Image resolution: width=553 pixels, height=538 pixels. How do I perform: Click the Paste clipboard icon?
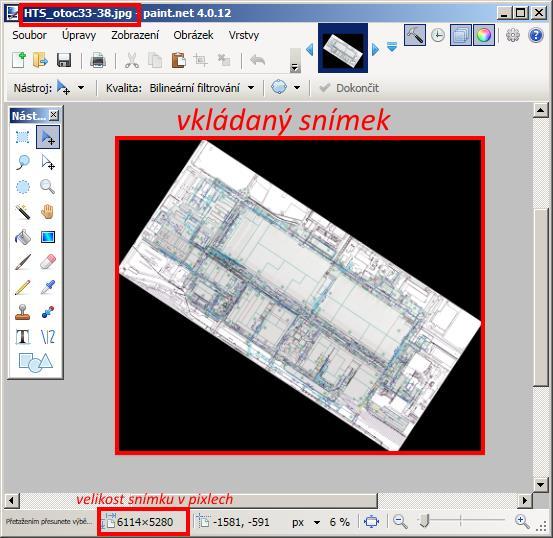tap(178, 60)
